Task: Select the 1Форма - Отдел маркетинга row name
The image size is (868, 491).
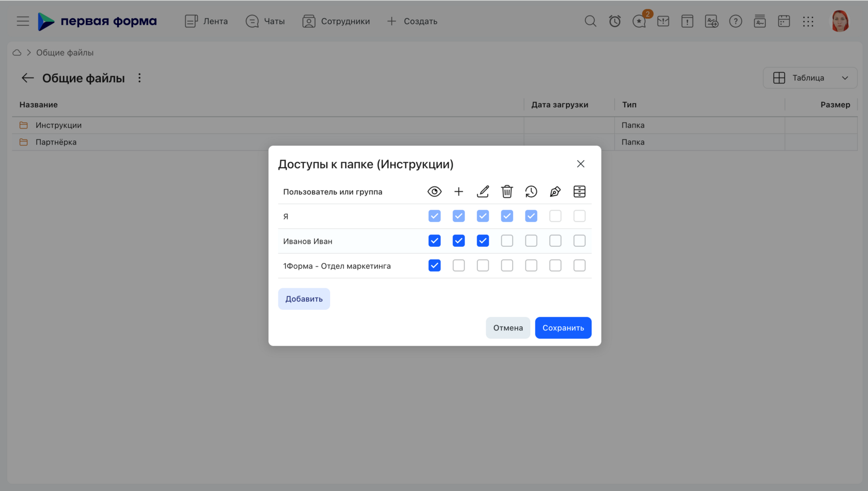Action: pos(337,266)
